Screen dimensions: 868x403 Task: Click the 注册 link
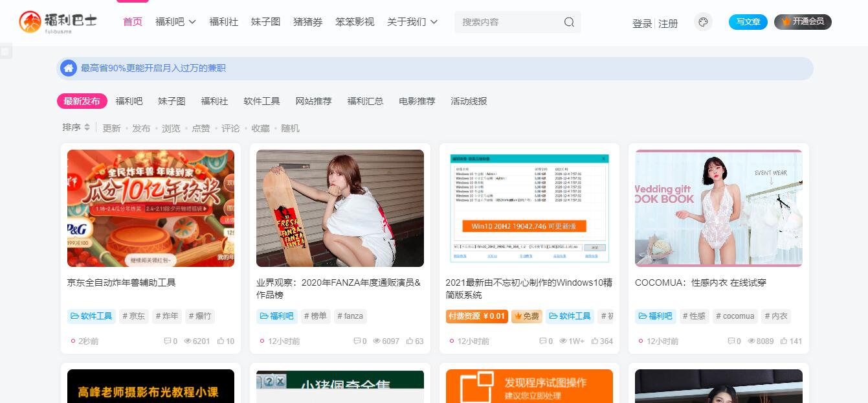tap(668, 23)
